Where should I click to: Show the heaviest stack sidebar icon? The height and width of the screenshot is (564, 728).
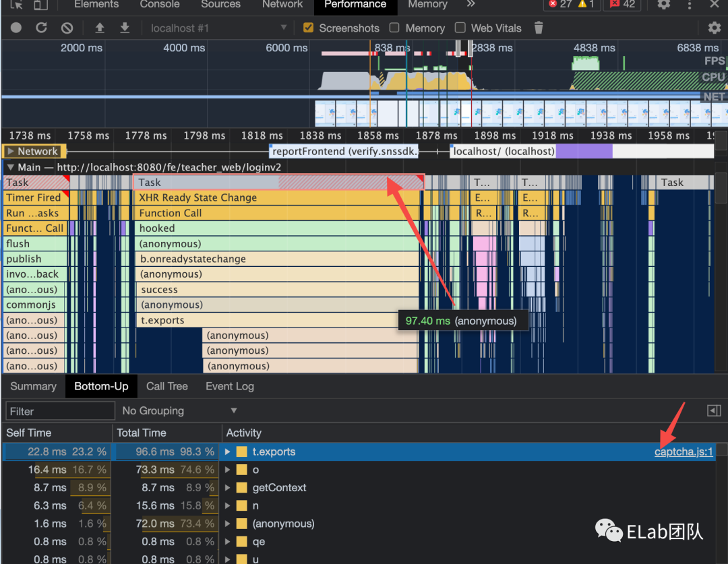713,410
